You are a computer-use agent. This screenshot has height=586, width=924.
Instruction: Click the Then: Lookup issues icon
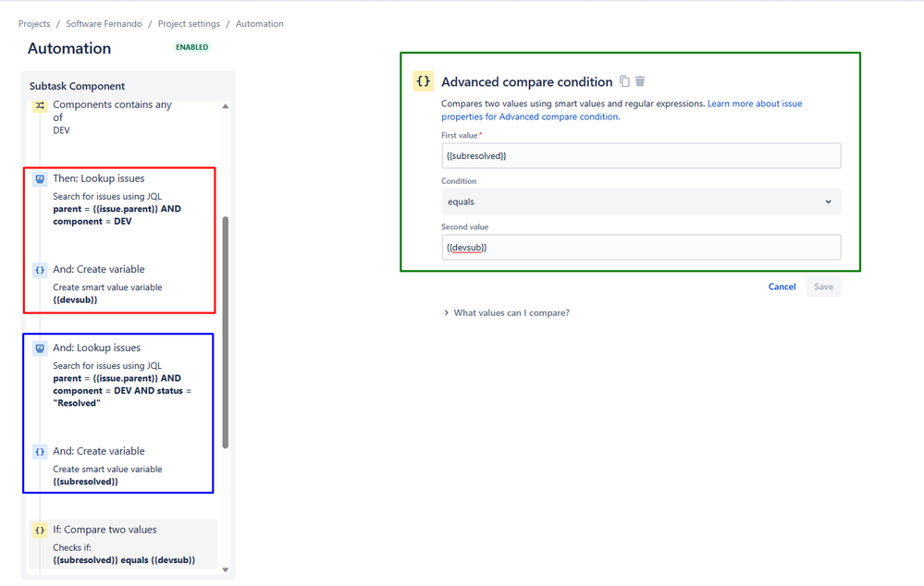tap(40, 179)
